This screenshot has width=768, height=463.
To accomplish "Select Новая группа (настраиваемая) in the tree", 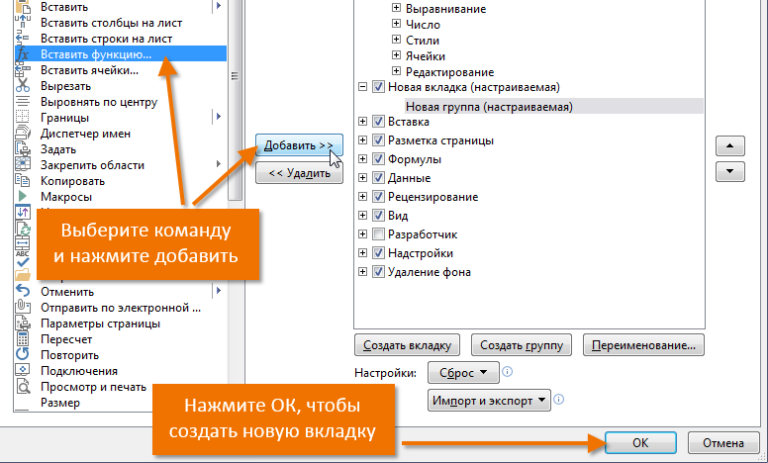I will [487, 105].
